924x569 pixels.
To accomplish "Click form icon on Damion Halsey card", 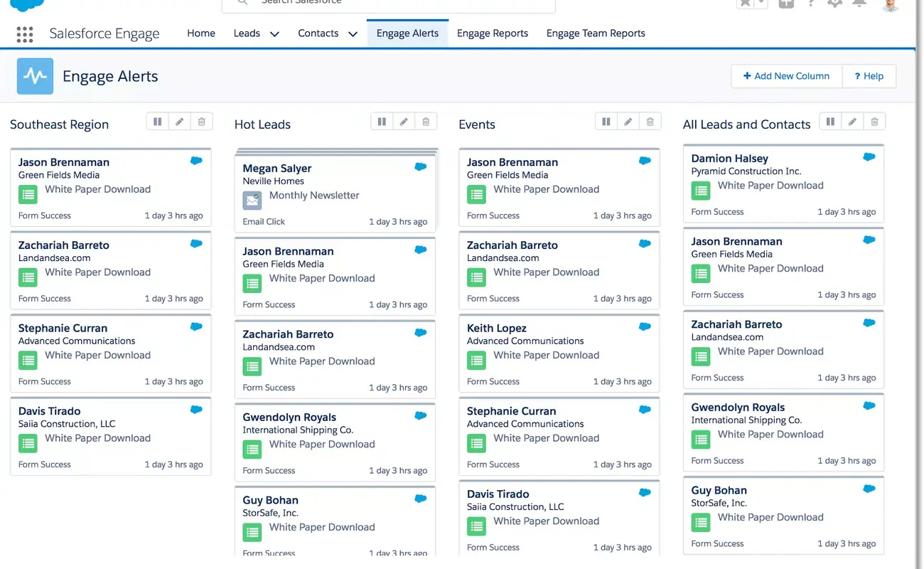I will point(701,191).
